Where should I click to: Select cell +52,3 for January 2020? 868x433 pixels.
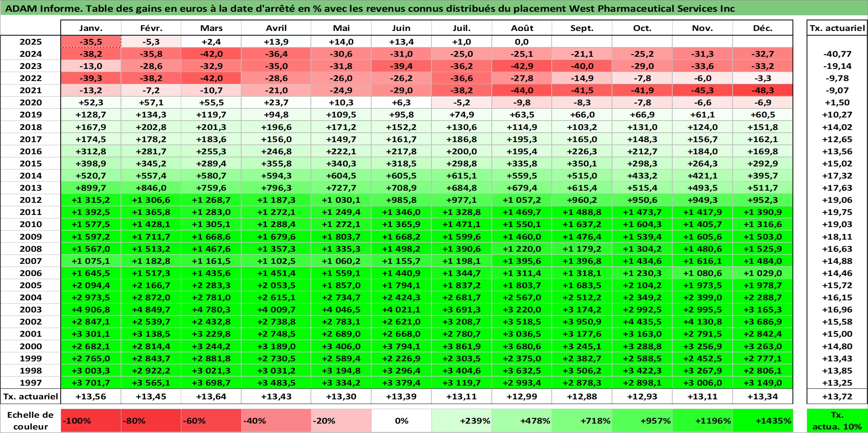pyautogui.click(x=91, y=103)
